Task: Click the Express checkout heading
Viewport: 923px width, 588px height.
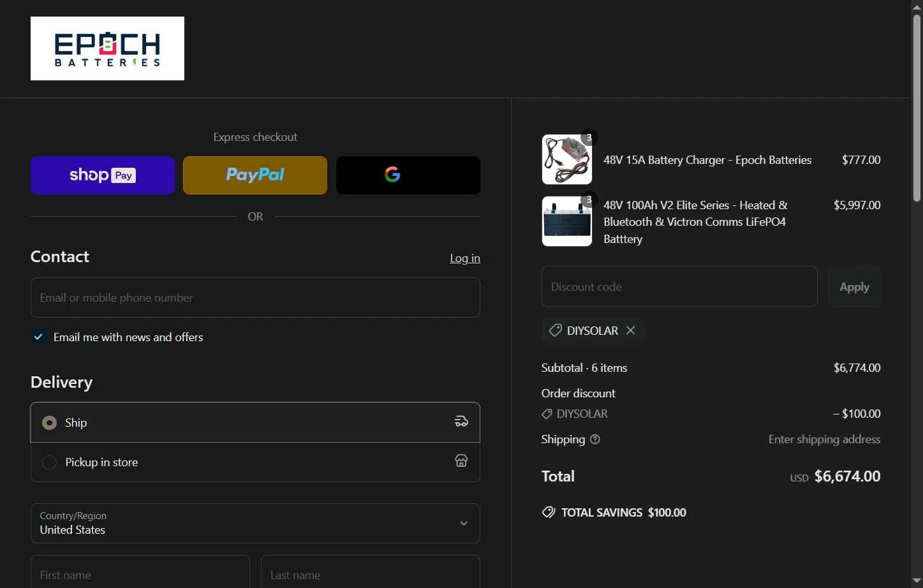Action: coord(255,137)
